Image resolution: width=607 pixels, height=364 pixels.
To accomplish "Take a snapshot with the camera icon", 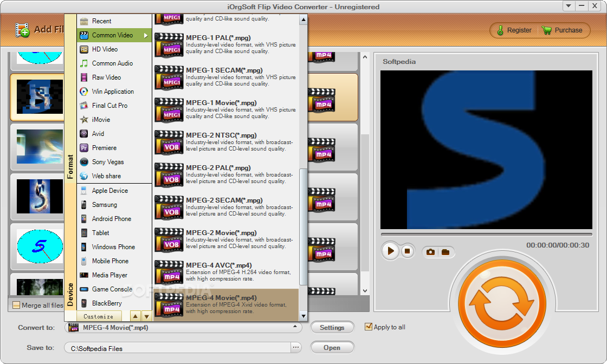I will pos(430,252).
